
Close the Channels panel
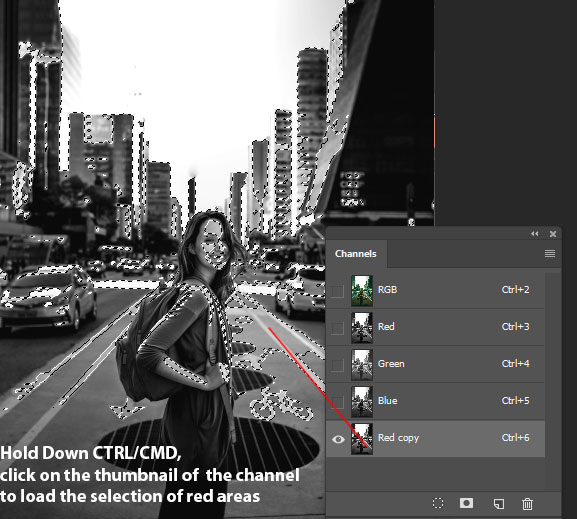(x=553, y=234)
